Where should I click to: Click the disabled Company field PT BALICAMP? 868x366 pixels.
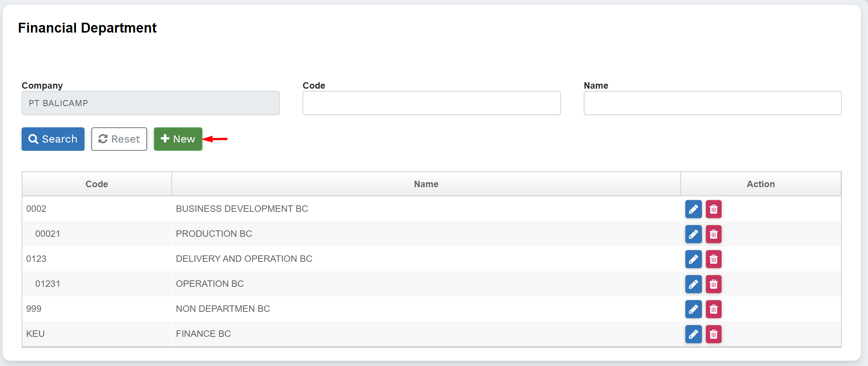(x=150, y=103)
